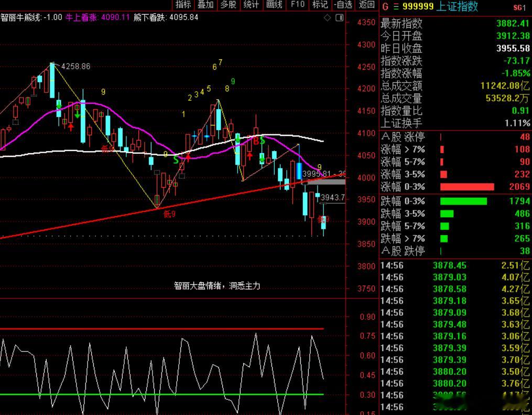
Task: Click the red BS signal marker on chart
Action: 259,140
